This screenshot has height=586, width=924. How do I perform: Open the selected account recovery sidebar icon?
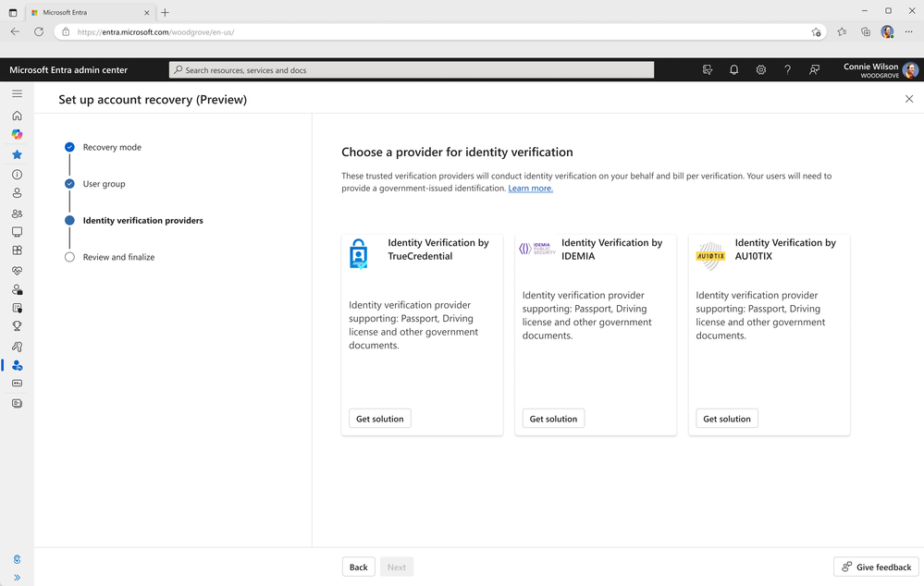coord(17,365)
